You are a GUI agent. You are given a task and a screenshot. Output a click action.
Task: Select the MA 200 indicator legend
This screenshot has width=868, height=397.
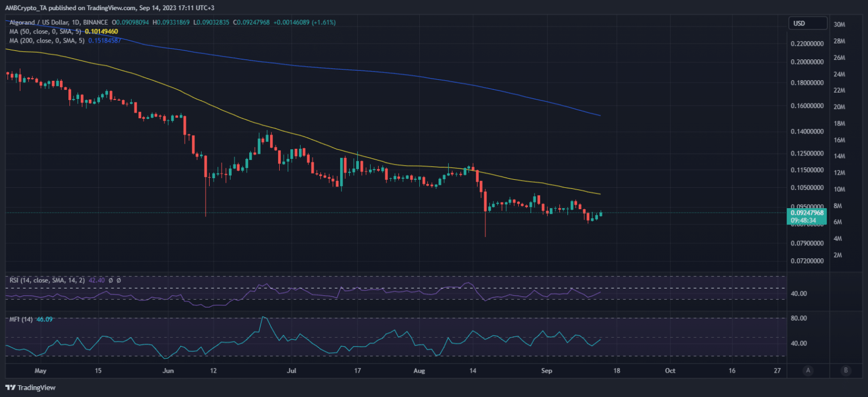[x=47, y=40]
